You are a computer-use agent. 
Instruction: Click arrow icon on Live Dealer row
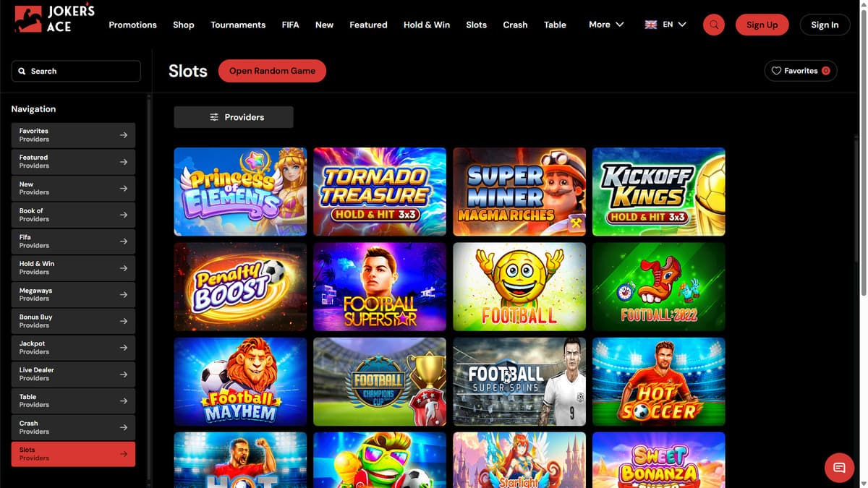coord(124,374)
